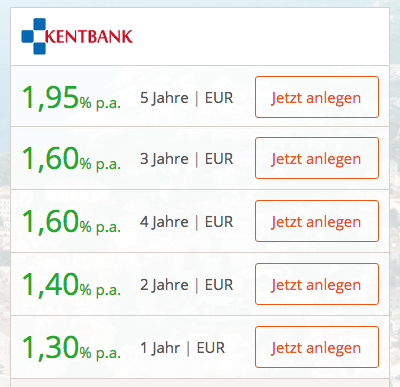Click the partially visible row below 1 Jahr
Viewport: 400px width, 387px height.
(x=200, y=383)
